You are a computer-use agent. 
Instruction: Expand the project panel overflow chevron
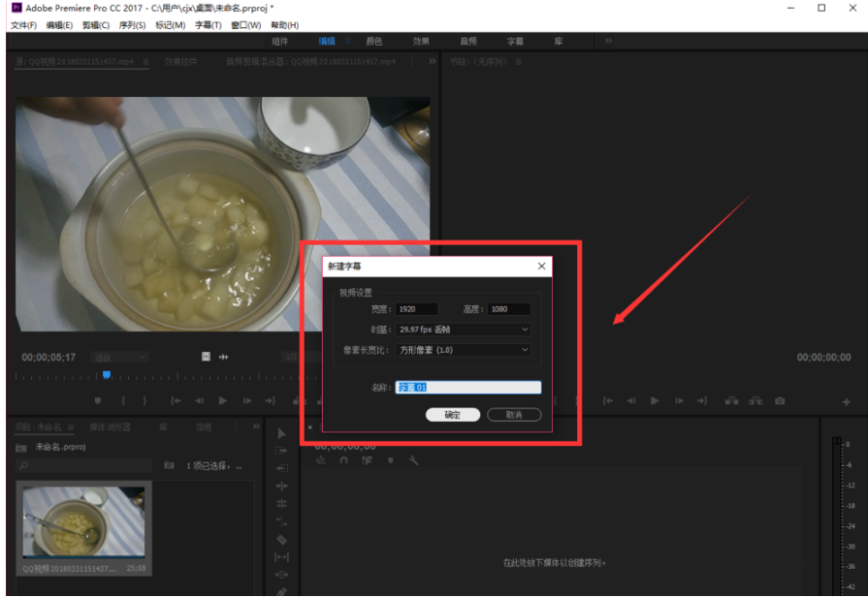click(x=256, y=426)
